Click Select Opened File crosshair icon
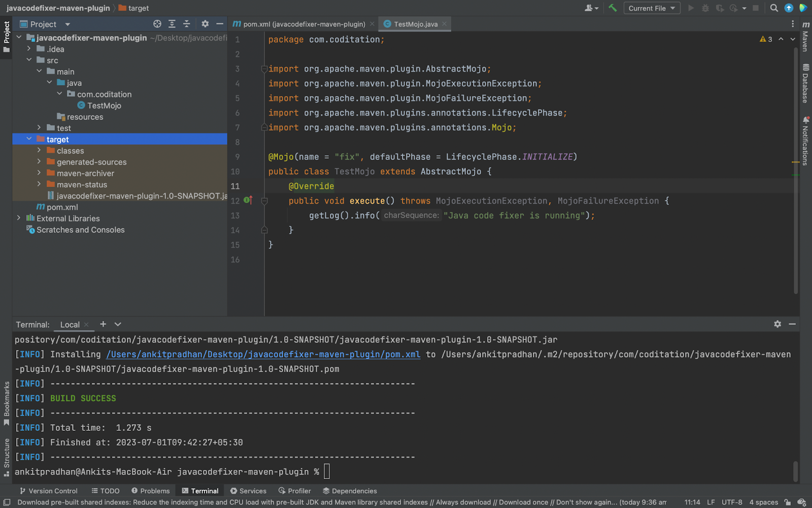Screen dimensions: 812x508 coord(157,24)
